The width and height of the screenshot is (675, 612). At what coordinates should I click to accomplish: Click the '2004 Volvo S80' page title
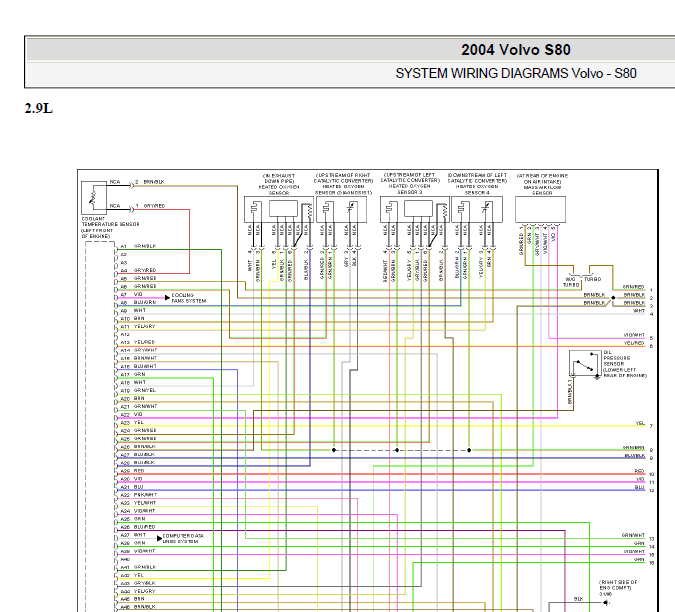(516, 49)
